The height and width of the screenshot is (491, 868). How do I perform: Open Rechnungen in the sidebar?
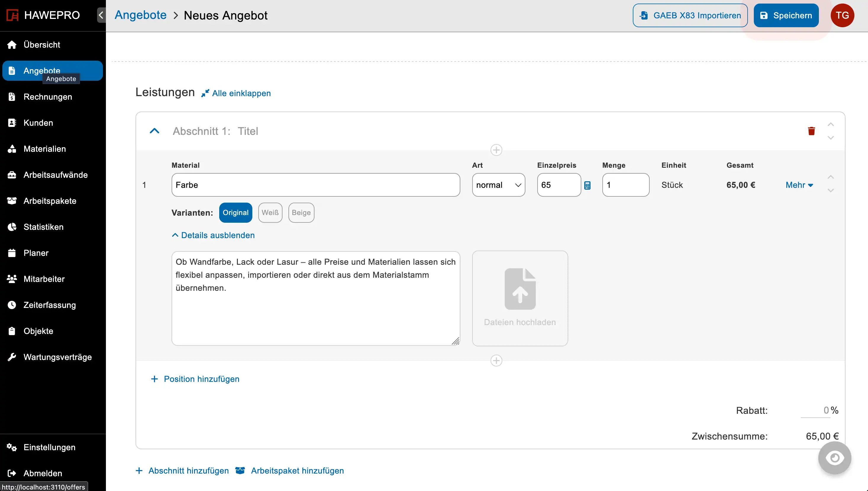point(48,97)
